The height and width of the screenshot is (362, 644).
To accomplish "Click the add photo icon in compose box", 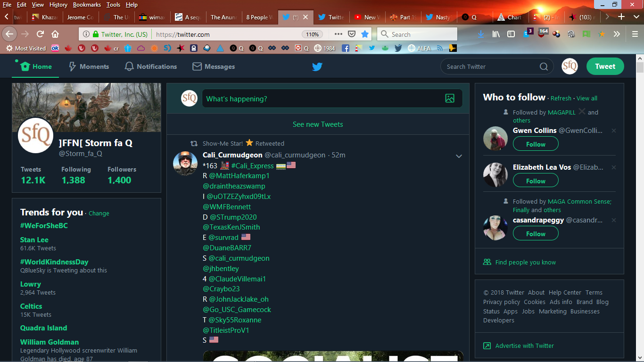I will pos(450,99).
